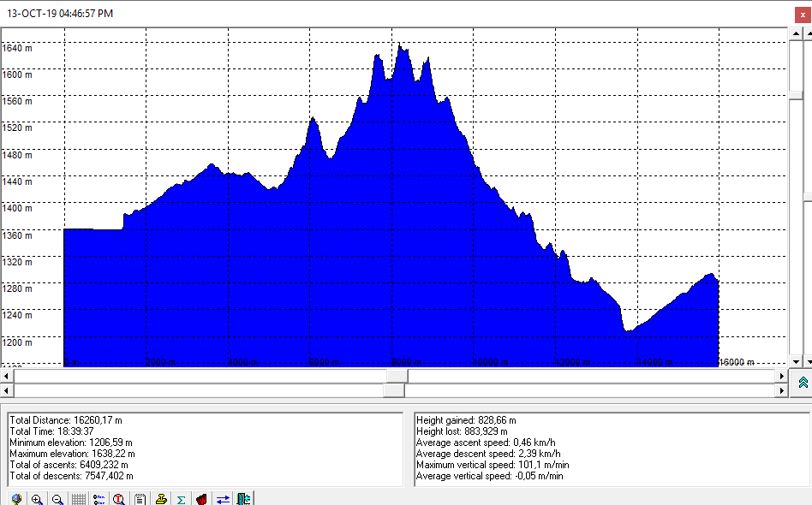Click the exit door icon
Viewport: 812px width, 505px height.
[x=244, y=499]
